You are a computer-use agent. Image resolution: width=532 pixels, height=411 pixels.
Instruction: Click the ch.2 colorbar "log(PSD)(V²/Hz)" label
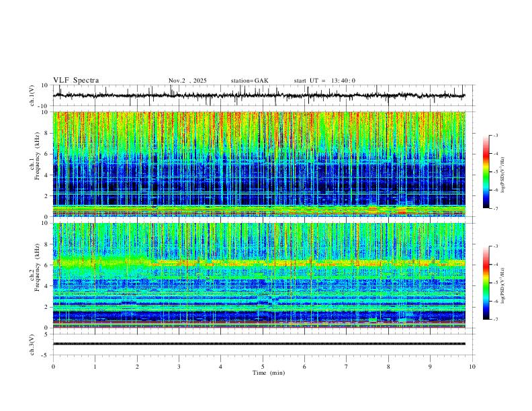click(503, 286)
